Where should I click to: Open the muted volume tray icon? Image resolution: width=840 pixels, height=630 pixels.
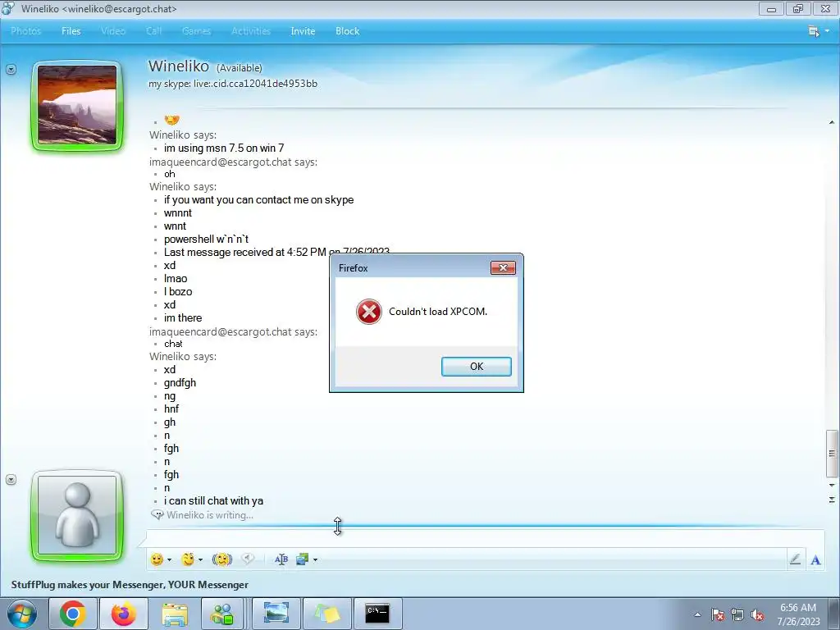pos(757,615)
